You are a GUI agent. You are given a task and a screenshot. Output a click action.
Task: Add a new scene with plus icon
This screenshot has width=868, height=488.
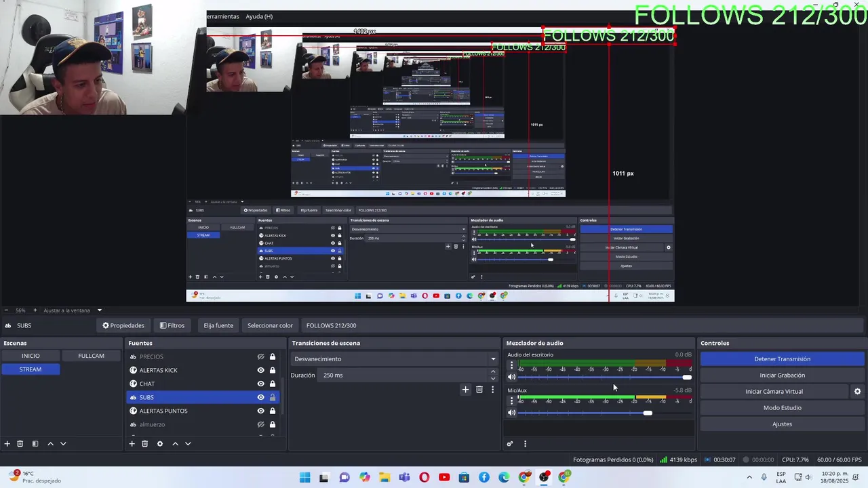pyautogui.click(x=7, y=444)
